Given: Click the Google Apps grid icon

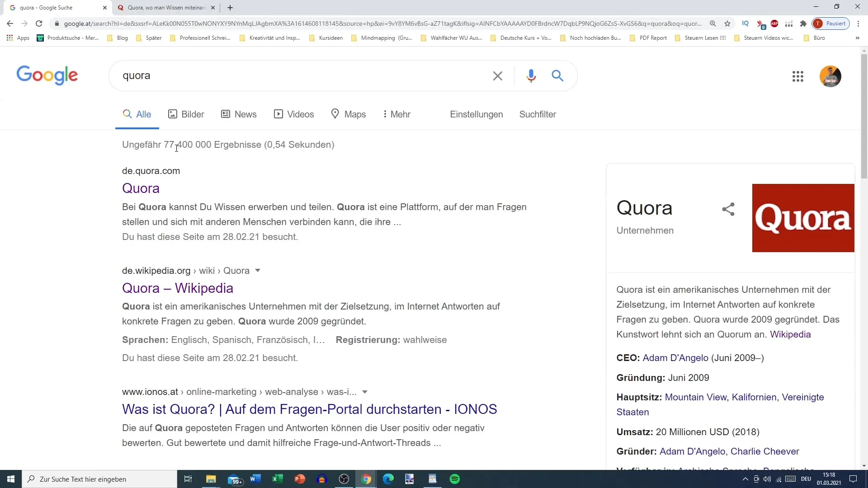Looking at the screenshot, I should pos(797,76).
